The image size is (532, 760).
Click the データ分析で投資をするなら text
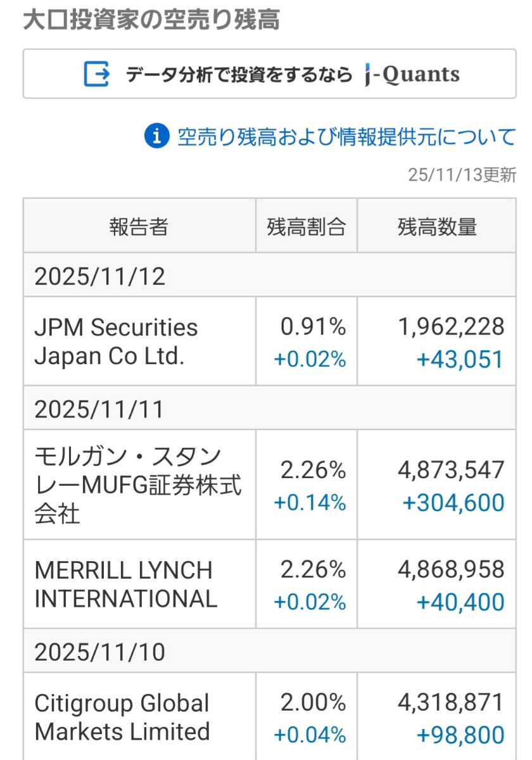pos(239,73)
